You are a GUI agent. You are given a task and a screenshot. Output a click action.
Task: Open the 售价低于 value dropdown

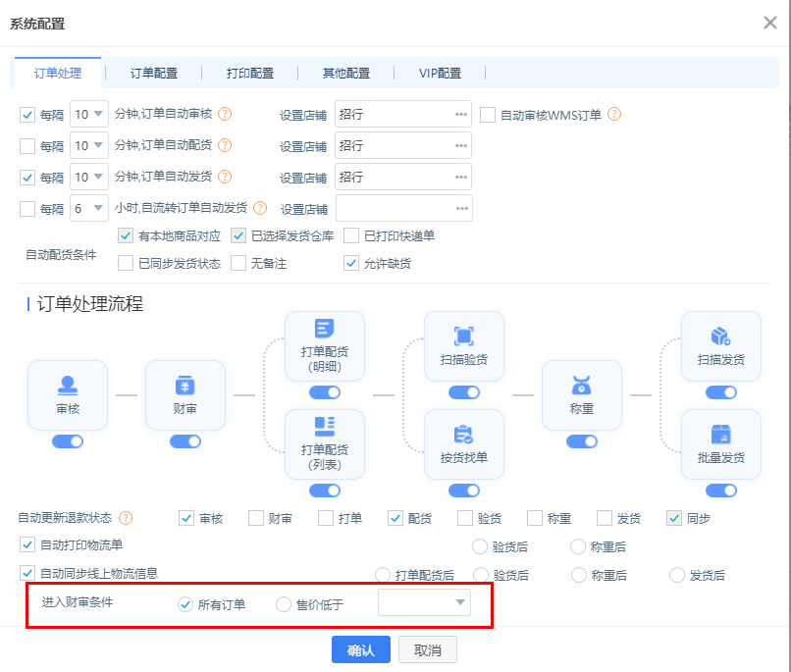click(424, 602)
